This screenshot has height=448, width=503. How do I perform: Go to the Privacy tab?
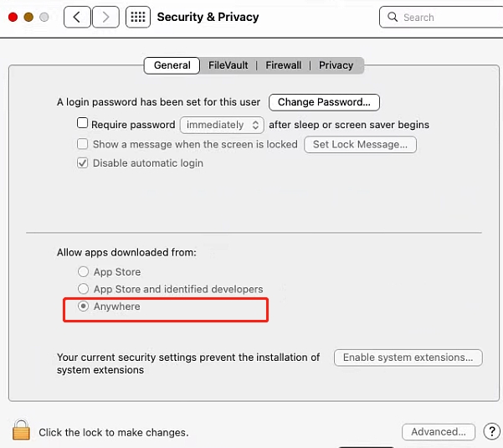click(336, 65)
